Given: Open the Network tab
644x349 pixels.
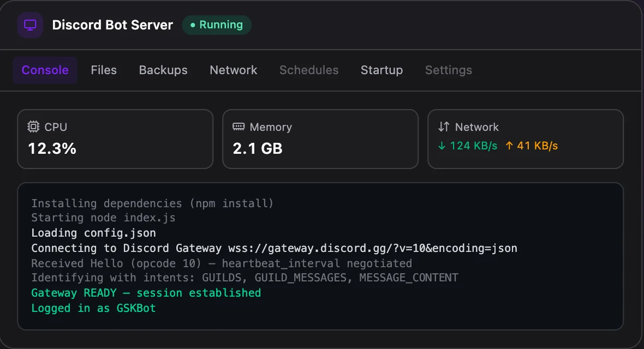Looking at the screenshot, I should pos(233,70).
